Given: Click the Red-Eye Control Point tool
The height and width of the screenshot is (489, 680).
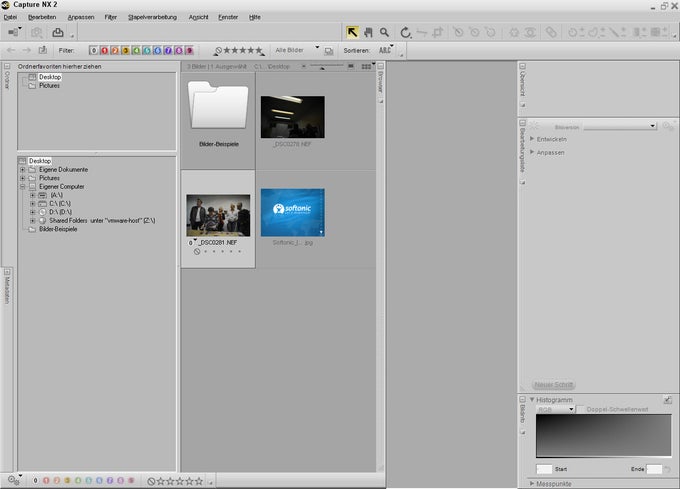Looking at the screenshot, I should point(530,32).
